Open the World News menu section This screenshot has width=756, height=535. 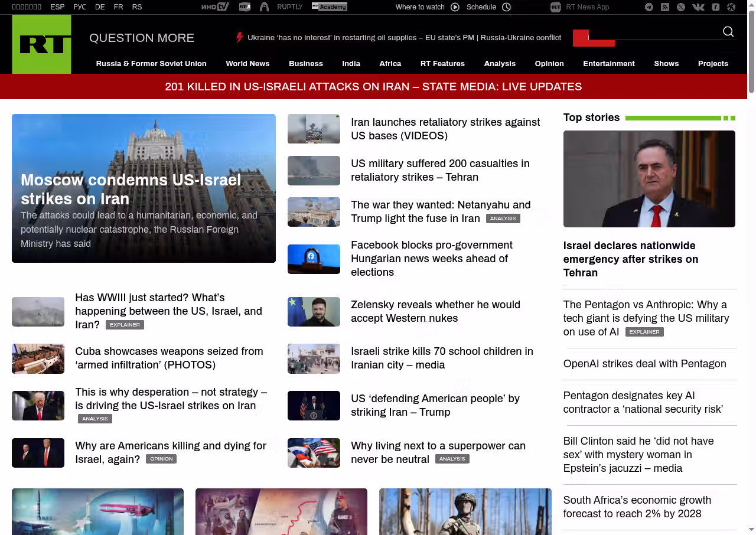point(247,64)
